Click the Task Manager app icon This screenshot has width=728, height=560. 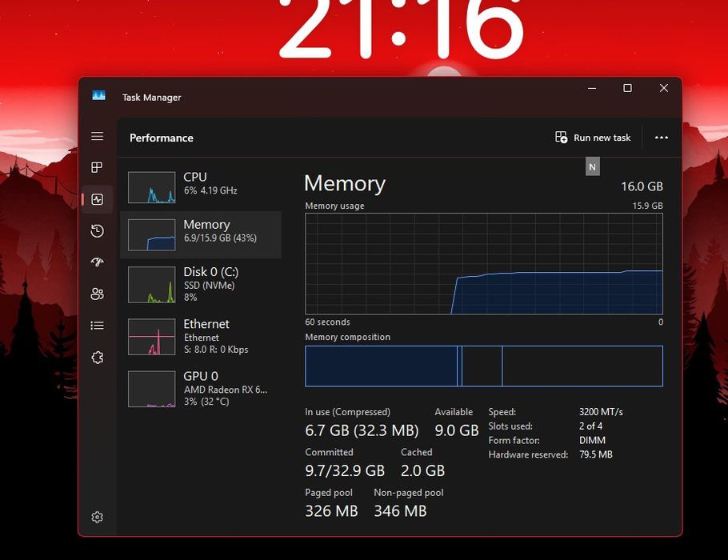point(98,96)
